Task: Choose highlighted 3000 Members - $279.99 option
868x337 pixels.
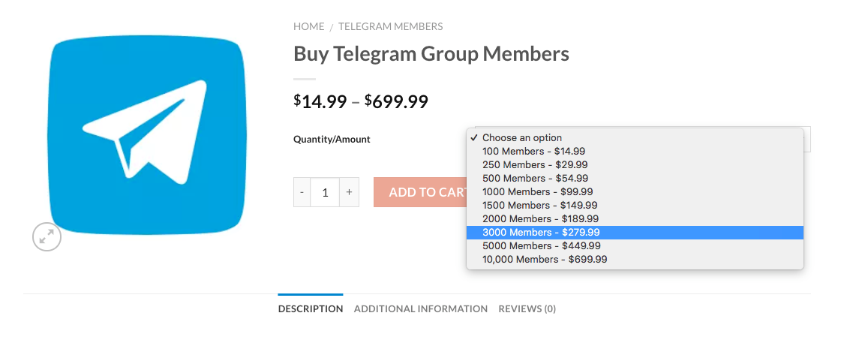Action: pyautogui.click(x=541, y=233)
